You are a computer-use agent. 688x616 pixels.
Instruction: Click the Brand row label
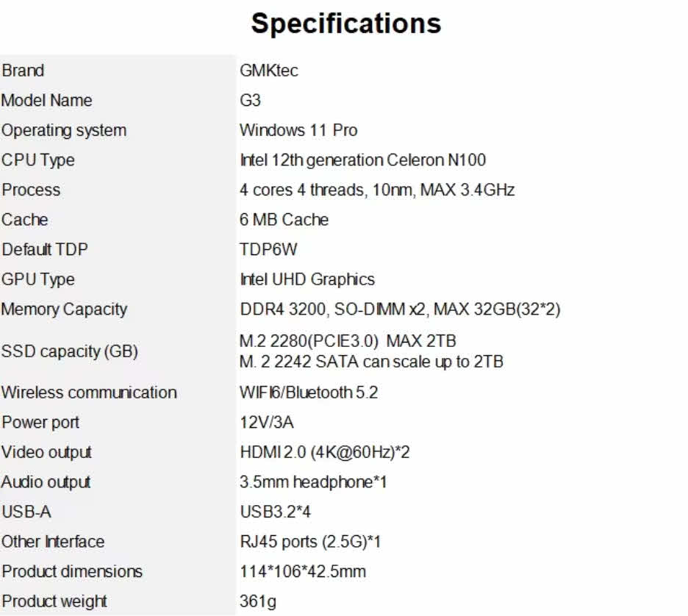click(x=23, y=71)
